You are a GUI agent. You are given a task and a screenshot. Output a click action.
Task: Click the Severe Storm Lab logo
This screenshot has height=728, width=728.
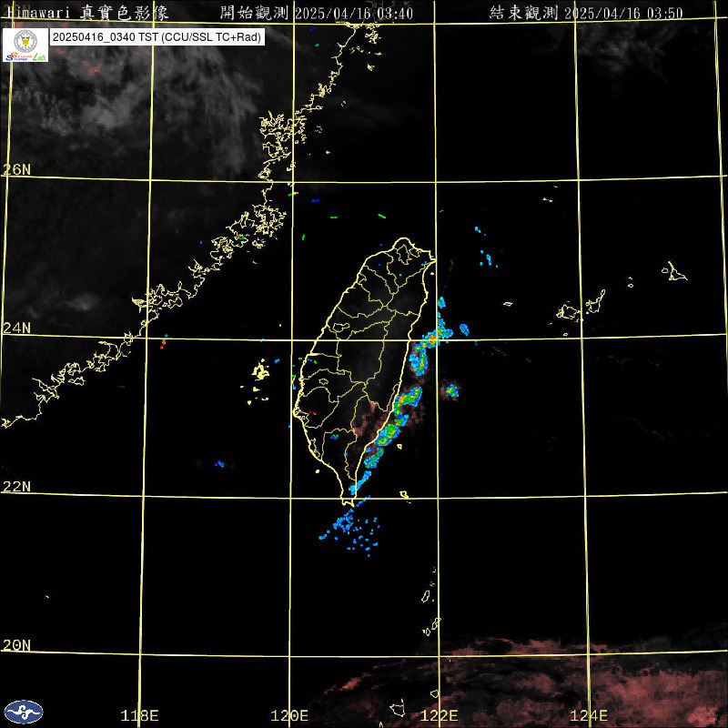pos(25,45)
